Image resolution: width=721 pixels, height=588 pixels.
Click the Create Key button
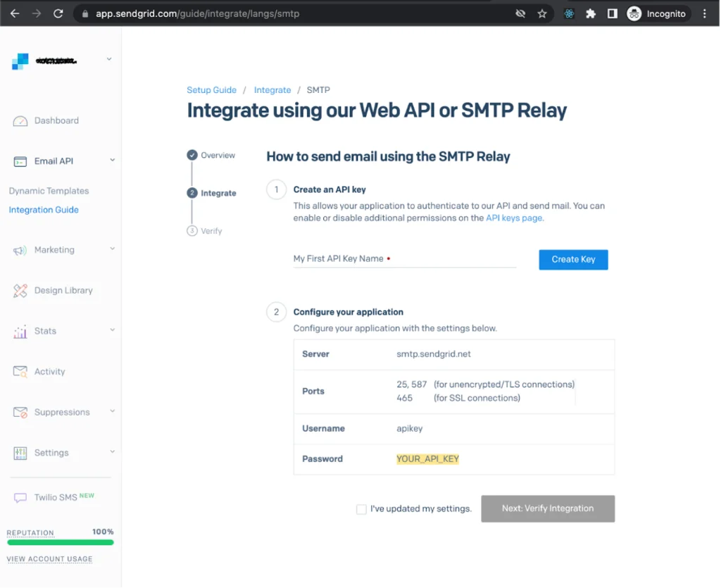coord(573,260)
